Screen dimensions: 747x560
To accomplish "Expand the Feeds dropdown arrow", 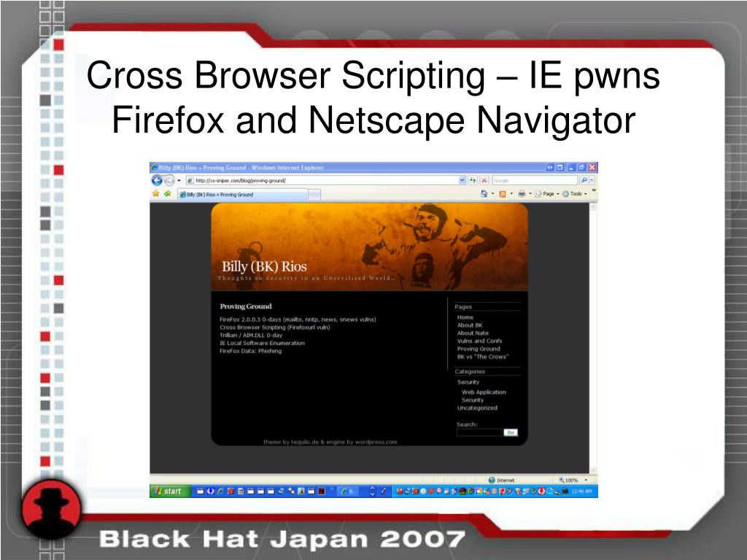I will (511, 194).
